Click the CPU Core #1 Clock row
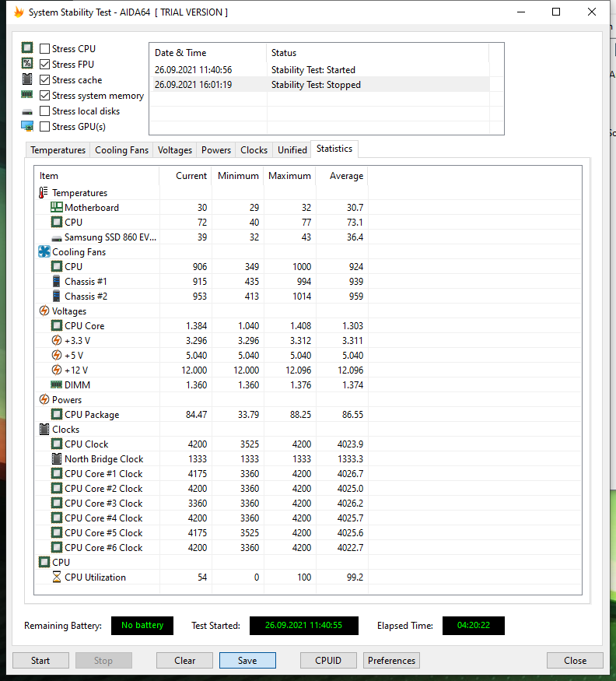Screen dimensions: 616x681 click(201, 473)
